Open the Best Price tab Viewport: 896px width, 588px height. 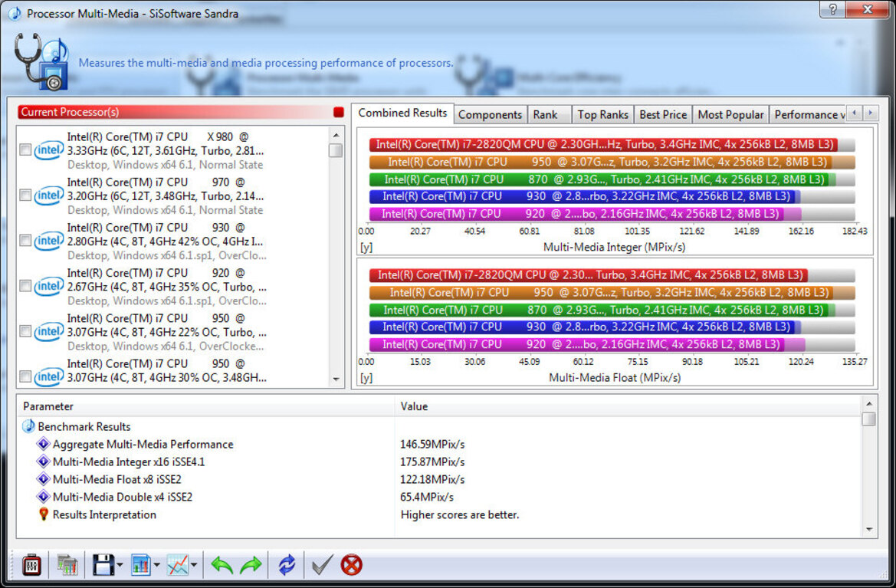coord(663,115)
